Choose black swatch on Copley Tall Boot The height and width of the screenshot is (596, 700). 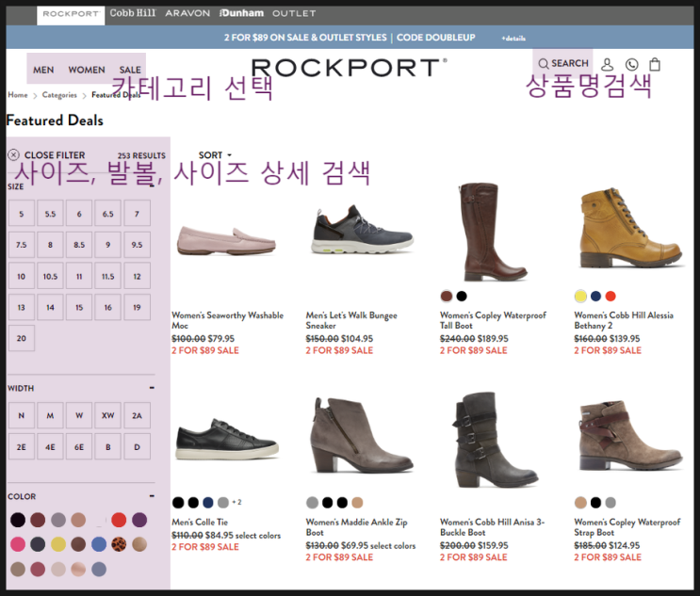tap(462, 296)
